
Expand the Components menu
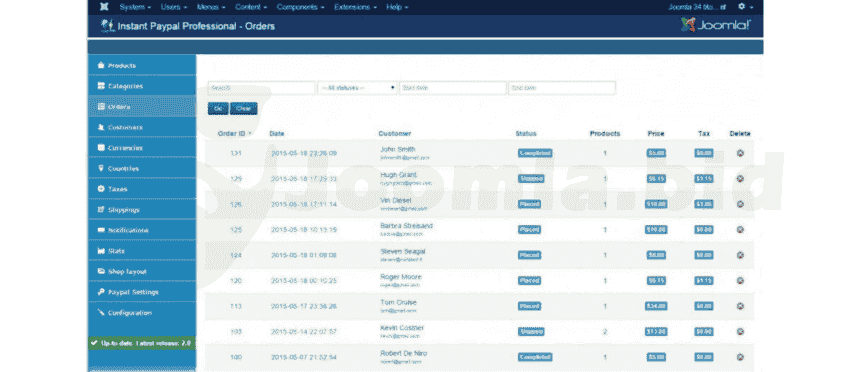tap(300, 7)
